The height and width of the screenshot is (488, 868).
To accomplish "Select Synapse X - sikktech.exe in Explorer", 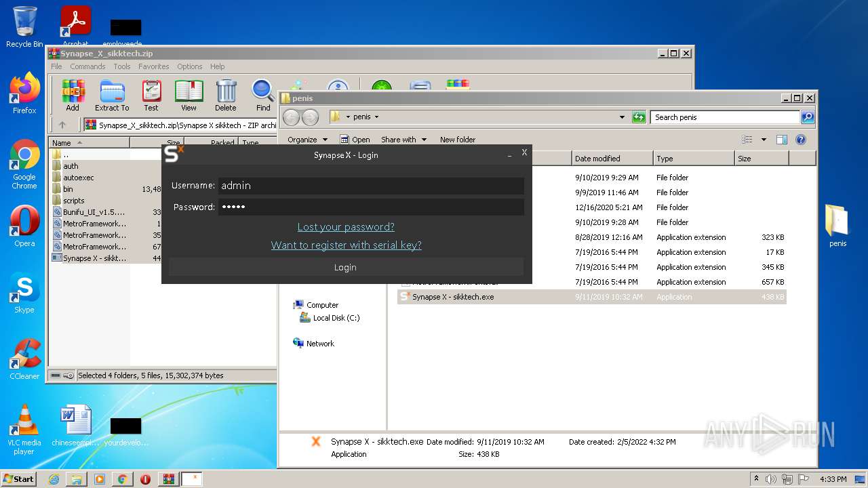I will click(x=591, y=297).
